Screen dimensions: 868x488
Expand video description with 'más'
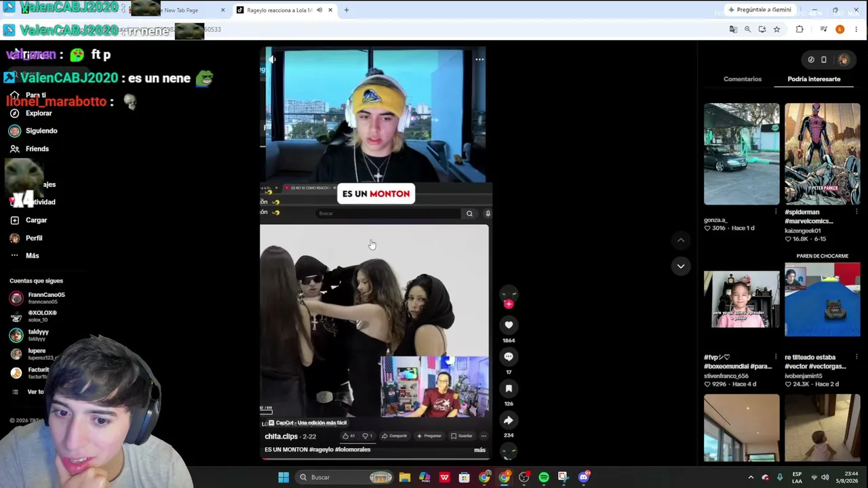pyautogui.click(x=479, y=450)
